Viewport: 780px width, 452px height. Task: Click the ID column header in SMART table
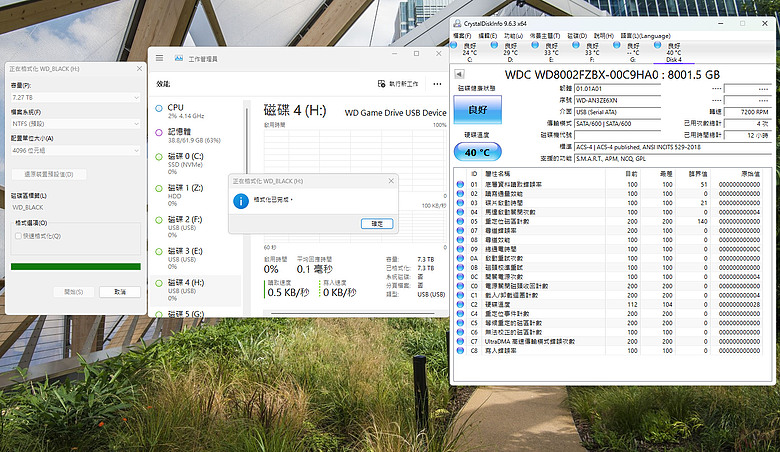coord(474,174)
